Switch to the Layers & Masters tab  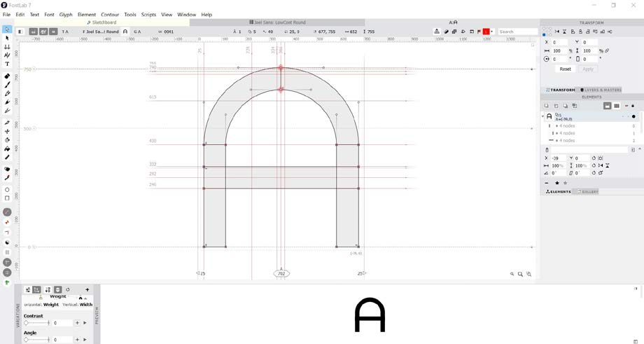601,90
